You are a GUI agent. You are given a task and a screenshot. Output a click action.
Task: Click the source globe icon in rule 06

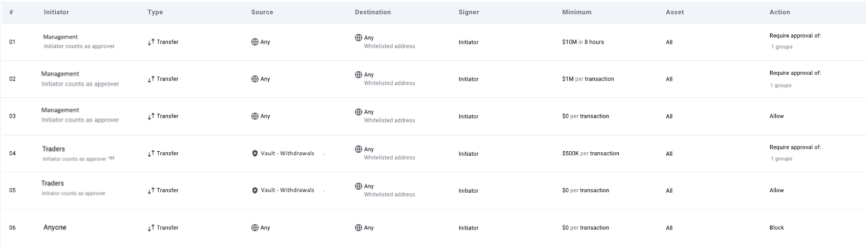255,228
